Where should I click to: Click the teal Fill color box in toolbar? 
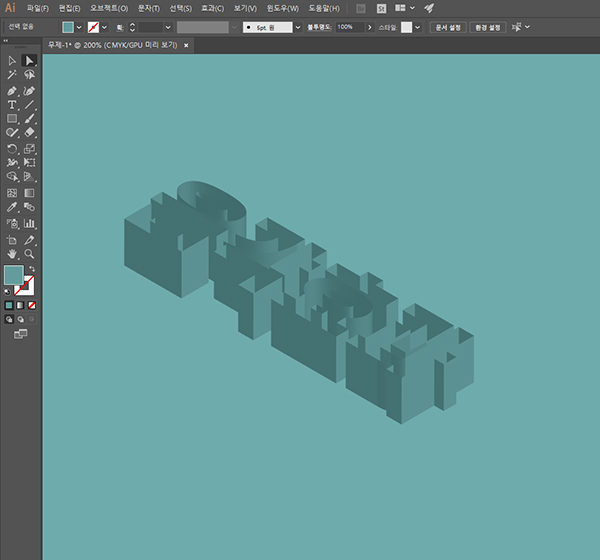[14, 275]
